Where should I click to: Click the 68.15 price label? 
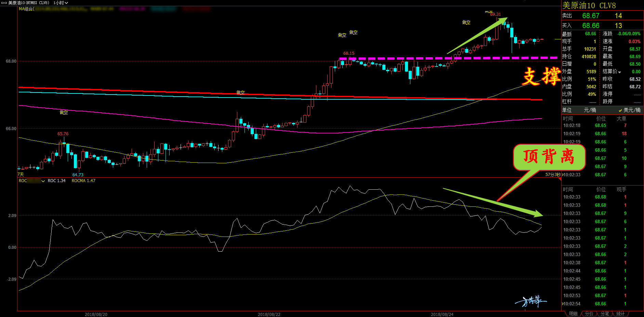[x=349, y=53]
